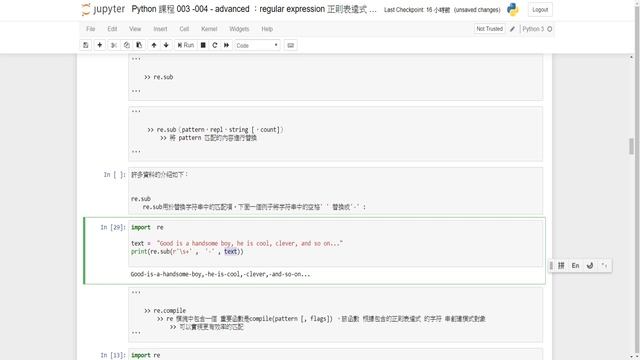Open the View menu
Viewport: 640px width, 360px height.
click(135, 29)
